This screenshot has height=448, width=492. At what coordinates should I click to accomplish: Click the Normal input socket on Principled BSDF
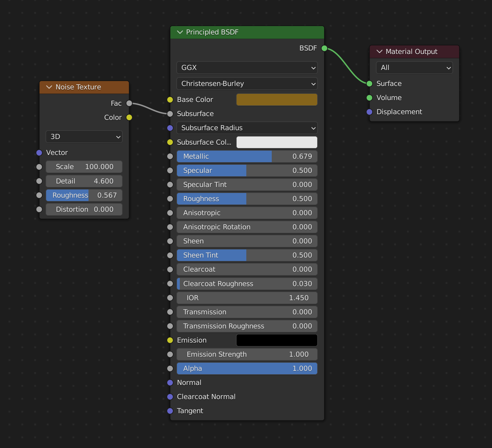[170, 382]
